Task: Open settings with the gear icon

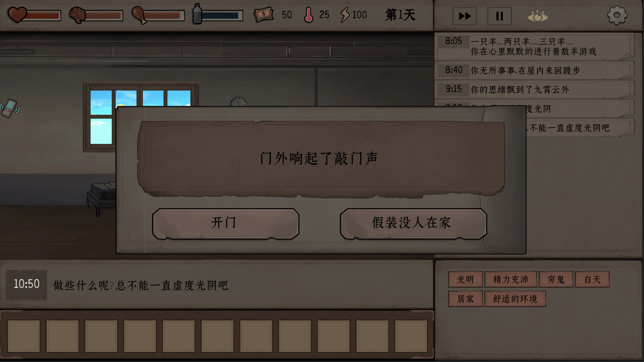Action: pos(617,15)
